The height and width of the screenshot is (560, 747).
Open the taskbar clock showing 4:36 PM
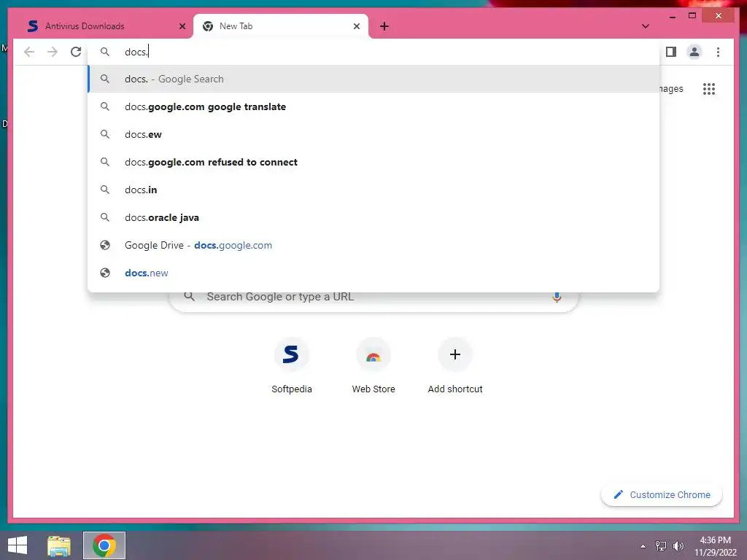coord(715,546)
